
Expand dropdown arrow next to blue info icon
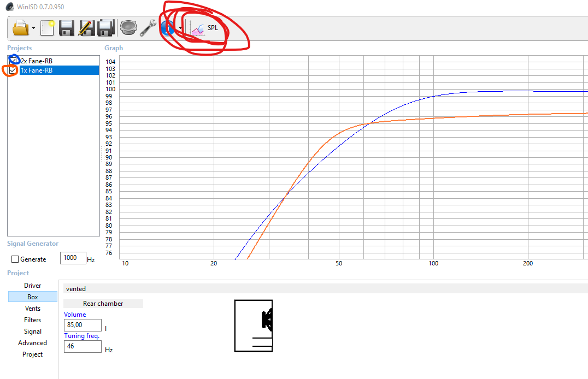point(180,28)
